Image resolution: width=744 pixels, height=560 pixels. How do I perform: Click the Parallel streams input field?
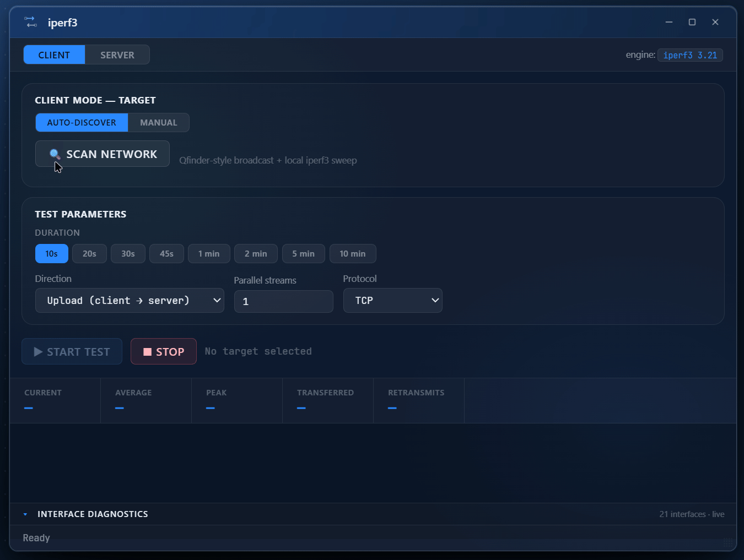[284, 301]
